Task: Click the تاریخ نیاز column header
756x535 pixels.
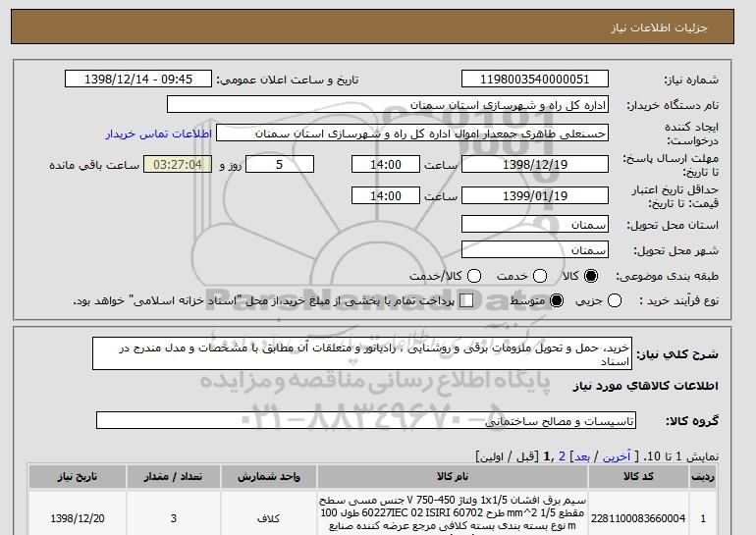Action: click(x=78, y=477)
